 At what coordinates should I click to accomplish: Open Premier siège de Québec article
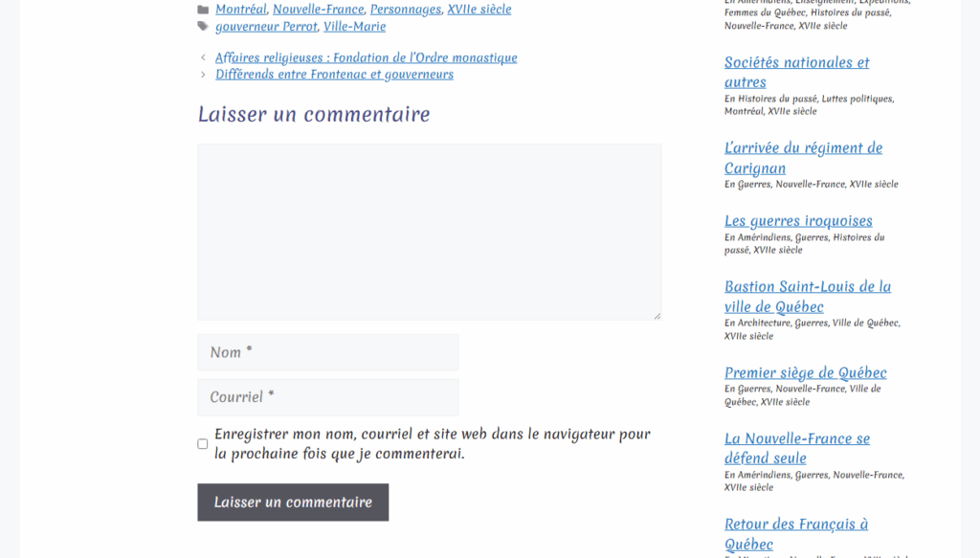tap(805, 373)
